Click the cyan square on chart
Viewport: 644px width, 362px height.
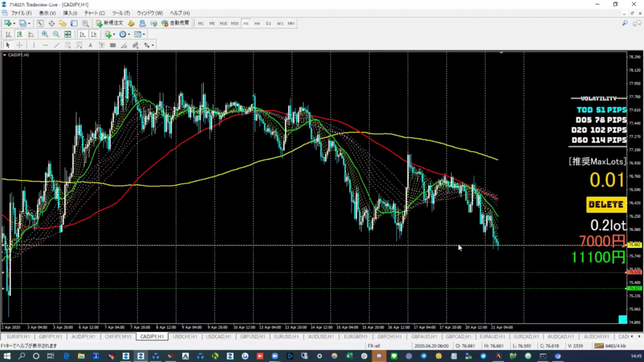tap(622, 320)
